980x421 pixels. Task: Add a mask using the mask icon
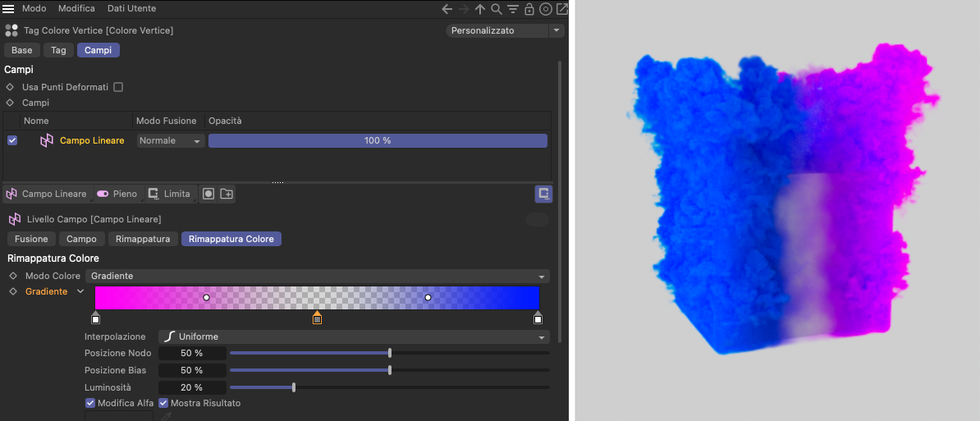click(208, 194)
